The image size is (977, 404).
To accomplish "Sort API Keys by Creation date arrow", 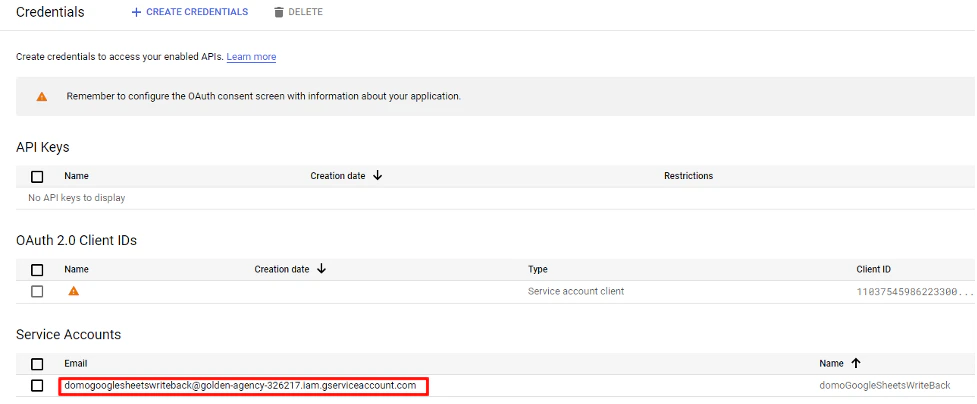I will click(377, 176).
